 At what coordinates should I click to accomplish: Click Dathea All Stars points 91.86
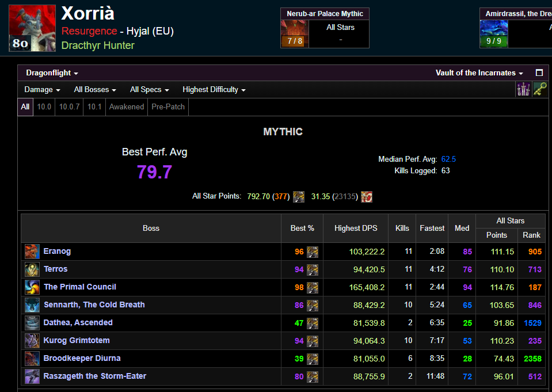(504, 323)
